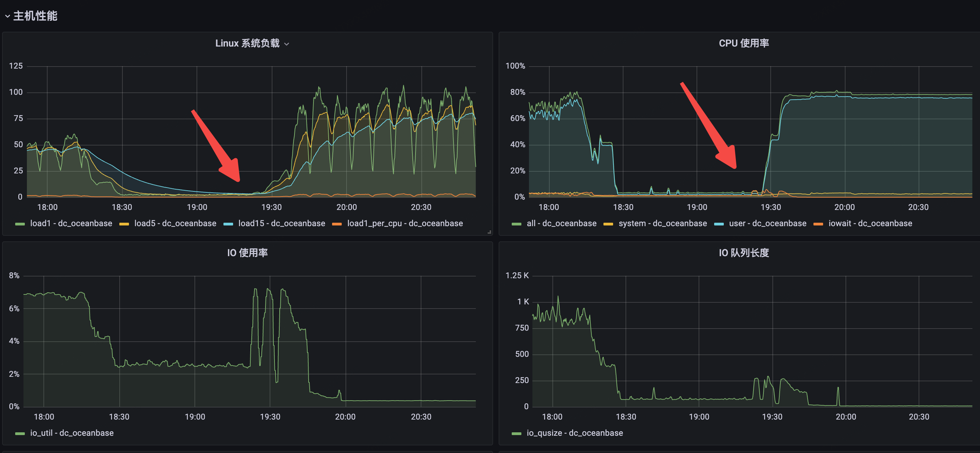
Task: Click the load1_per_cpu orange legend color swatch
Action: click(337, 224)
